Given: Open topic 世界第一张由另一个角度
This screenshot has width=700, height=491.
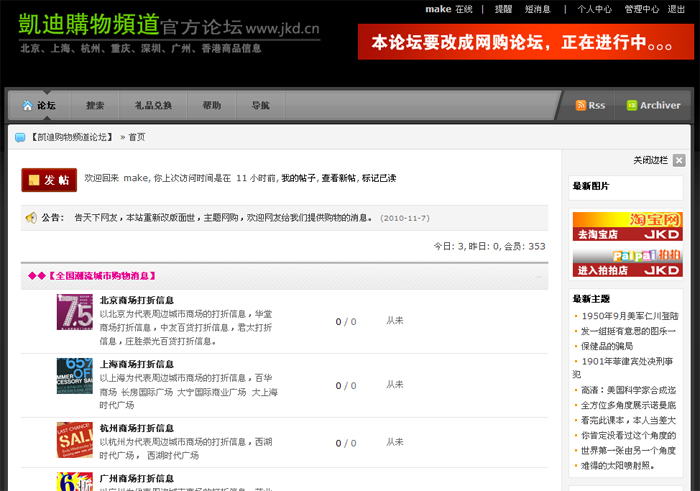Looking at the screenshot, I should [628, 450].
